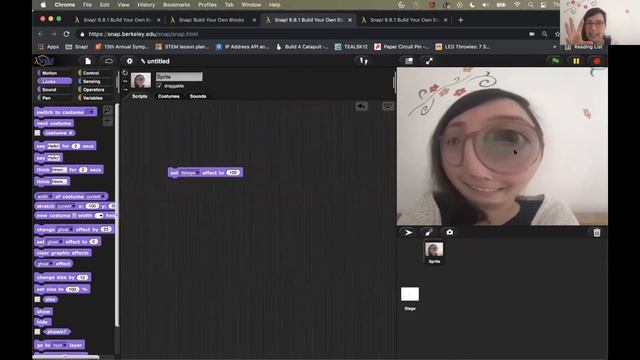
Task: Open Chrome's Bookmarks menu
Action: click(176, 5)
